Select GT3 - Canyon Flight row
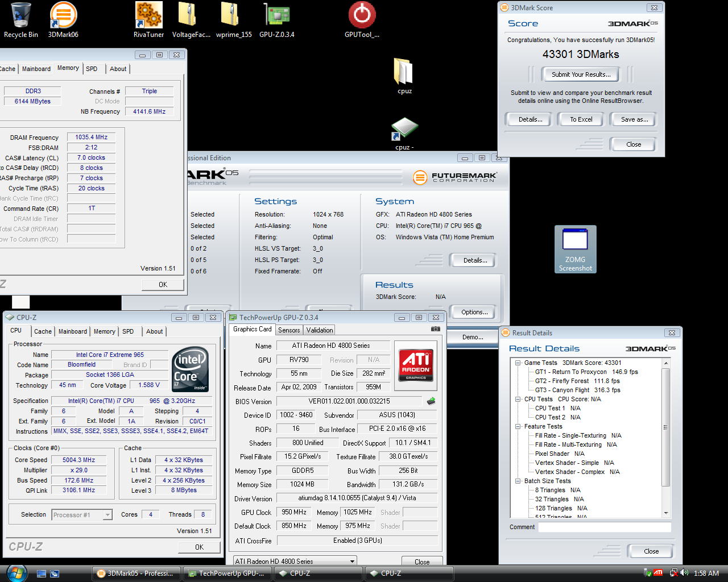 coord(577,390)
